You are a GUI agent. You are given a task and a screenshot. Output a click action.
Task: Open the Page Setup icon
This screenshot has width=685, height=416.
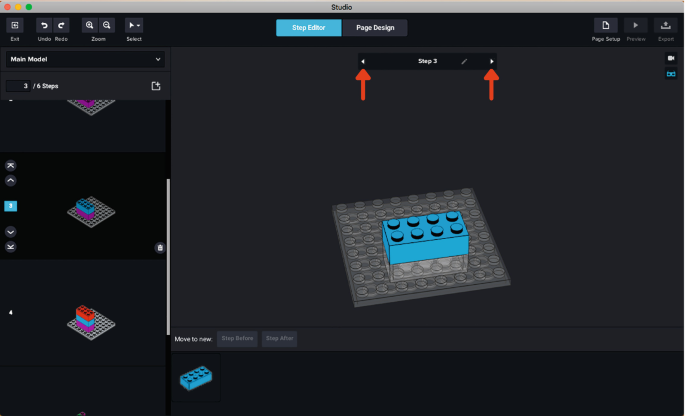coord(605,25)
